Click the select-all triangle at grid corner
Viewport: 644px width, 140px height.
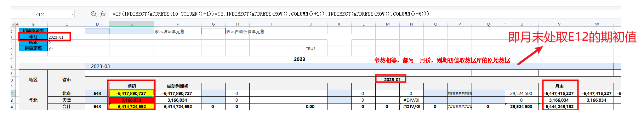13,24
